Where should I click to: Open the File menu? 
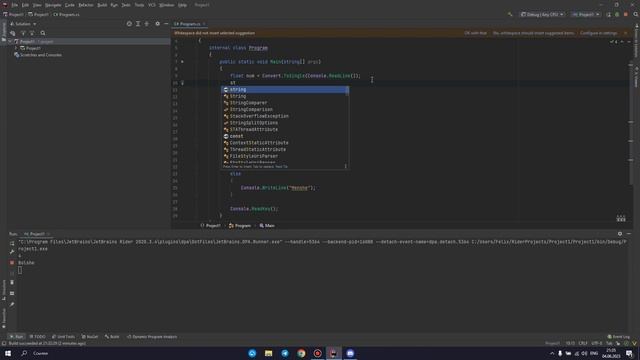15,5
